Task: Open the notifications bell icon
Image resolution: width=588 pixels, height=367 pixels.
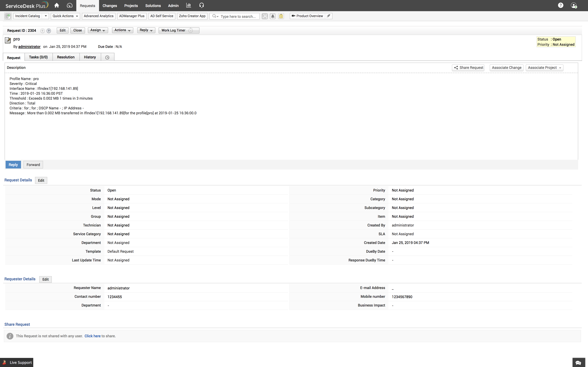Action: [x=273, y=16]
